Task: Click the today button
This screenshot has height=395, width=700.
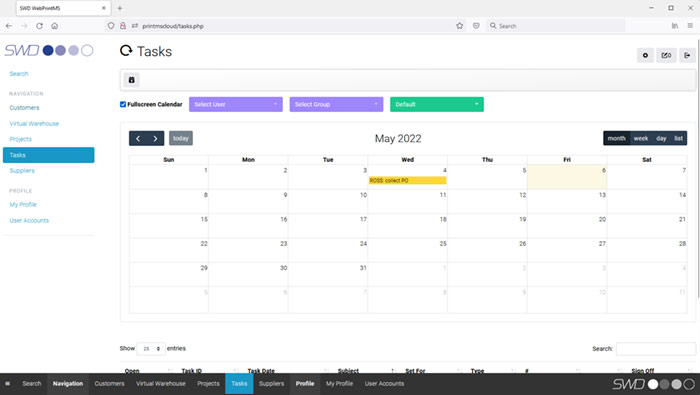Action: pos(181,138)
